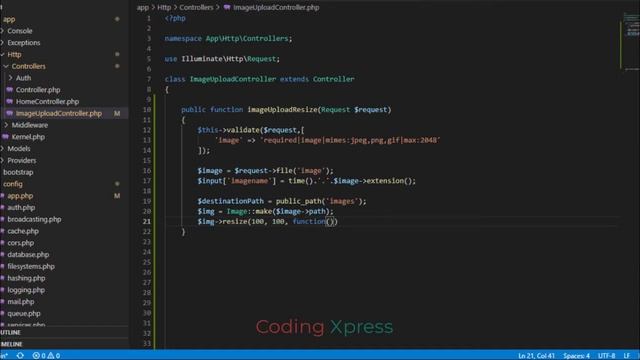Click PHP file icon beside ImageUploadController.php in explorer
The height and width of the screenshot is (360, 640).
(x=9, y=113)
